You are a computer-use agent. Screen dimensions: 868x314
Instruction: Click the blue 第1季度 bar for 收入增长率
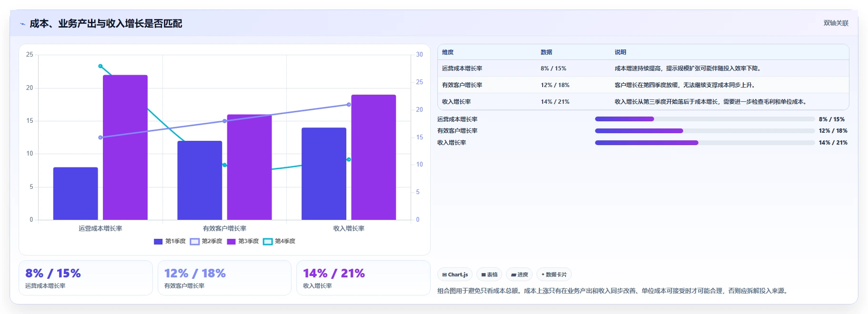[x=324, y=174]
